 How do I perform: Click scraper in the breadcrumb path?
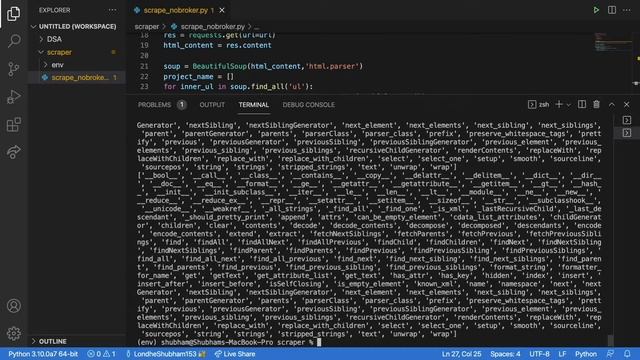click(147, 27)
